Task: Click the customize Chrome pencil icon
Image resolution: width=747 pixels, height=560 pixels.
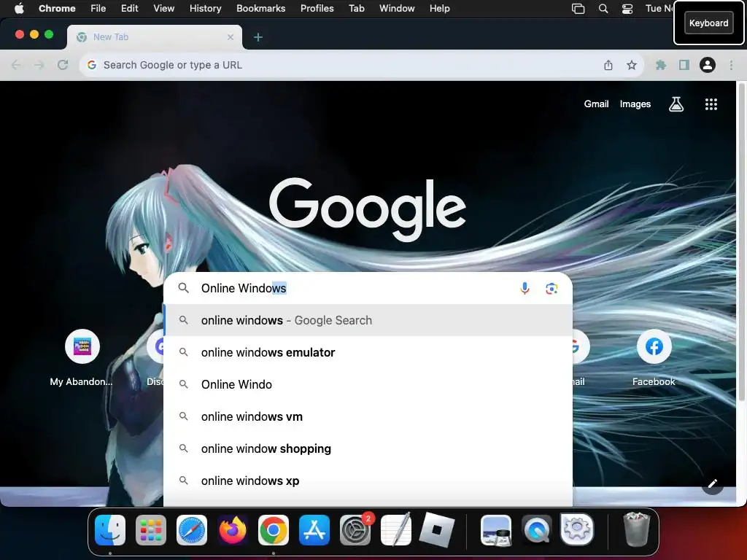Action: tap(712, 484)
